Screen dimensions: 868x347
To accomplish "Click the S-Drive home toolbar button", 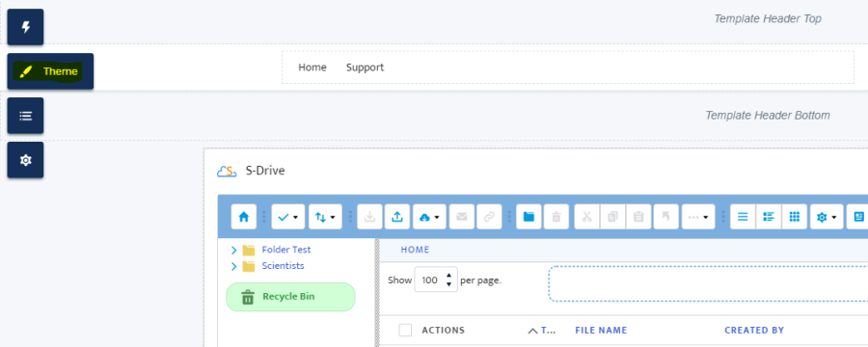I will 244,217.
